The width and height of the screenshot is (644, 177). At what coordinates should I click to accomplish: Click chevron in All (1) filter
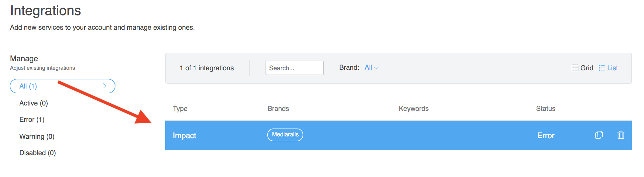(105, 86)
